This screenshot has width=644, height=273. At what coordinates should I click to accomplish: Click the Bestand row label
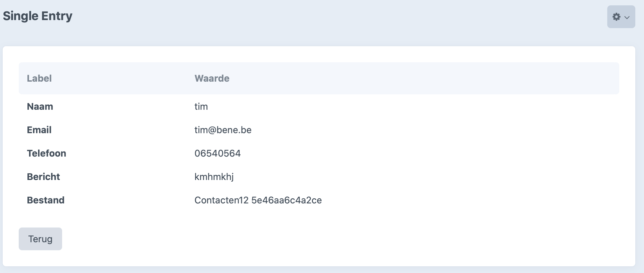pos(45,200)
